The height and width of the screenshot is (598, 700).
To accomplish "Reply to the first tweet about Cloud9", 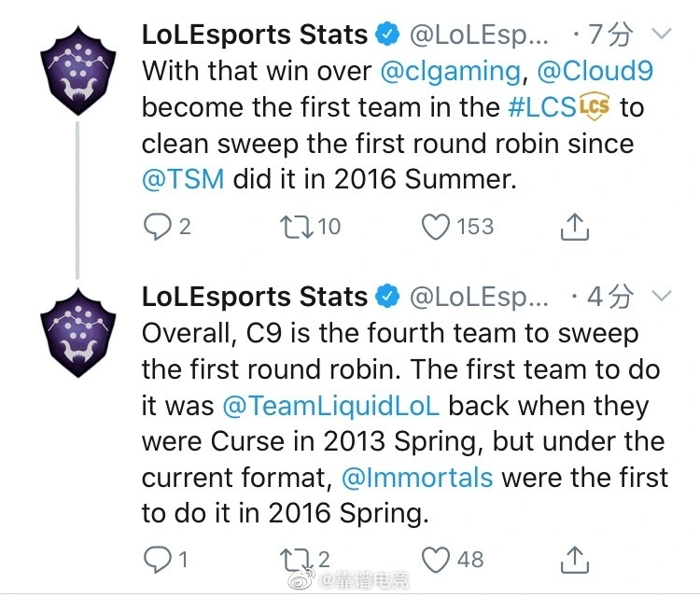I will click(157, 227).
